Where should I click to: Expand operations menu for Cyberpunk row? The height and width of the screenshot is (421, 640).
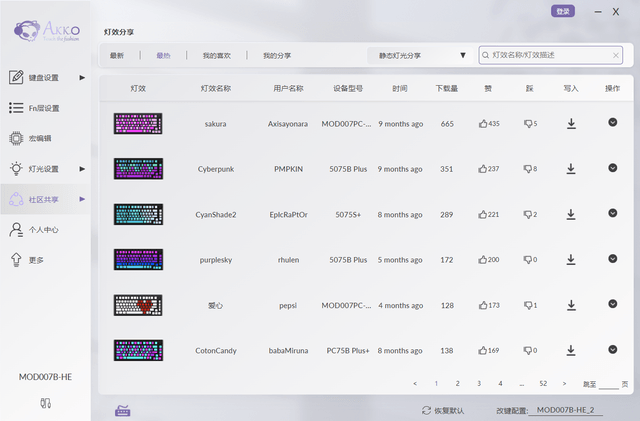click(x=613, y=168)
